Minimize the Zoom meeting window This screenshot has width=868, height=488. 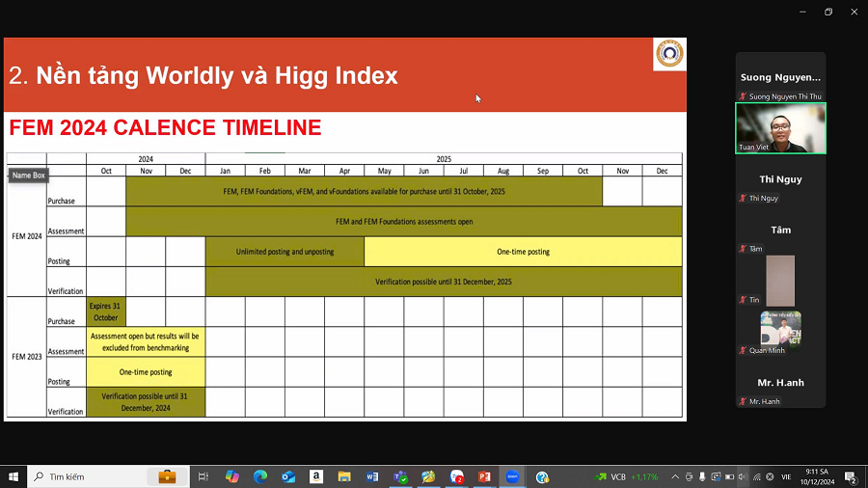[x=802, y=12]
